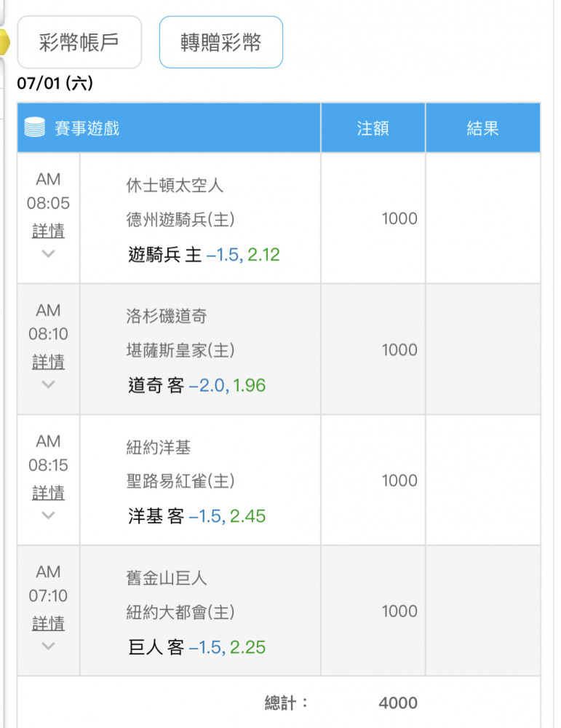Viewport: 561px width, 728px height.
Task: Expand the chevron under the 07:10 game
Action: click(x=48, y=646)
